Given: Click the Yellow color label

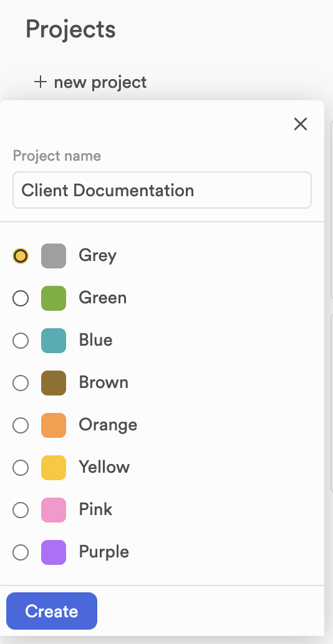Looking at the screenshot, I should click(x=104, y=467).
